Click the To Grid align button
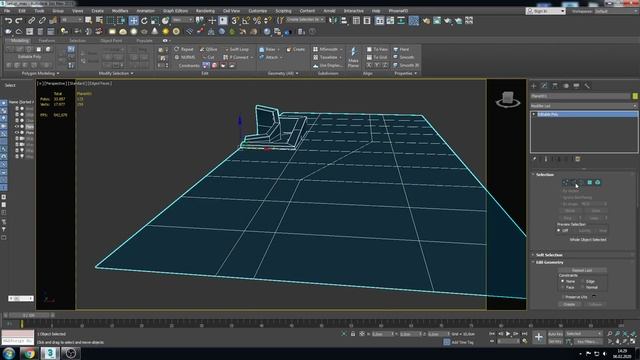Image resolution: width=640 pixels, height=360 pixels. tap(377, 58)
